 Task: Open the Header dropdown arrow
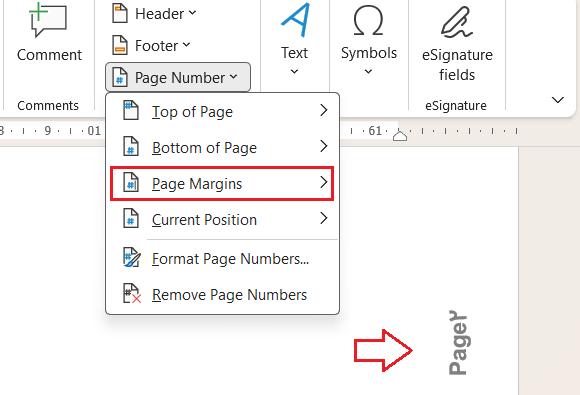click(x=192, y=13)
